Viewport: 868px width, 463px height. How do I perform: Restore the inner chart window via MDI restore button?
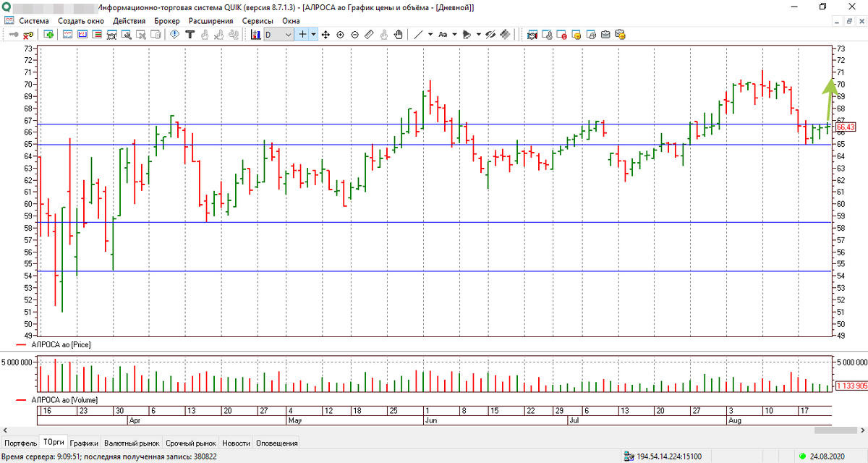pyautogui.click(x=851, y=21)
